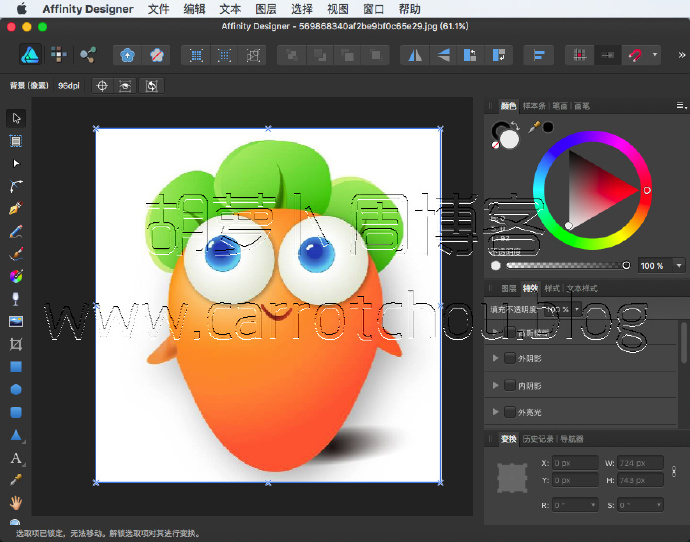This screenshot has height=542, width=690.
Task: Select the Rounded Rectangle tool
Action: [16, 412]
